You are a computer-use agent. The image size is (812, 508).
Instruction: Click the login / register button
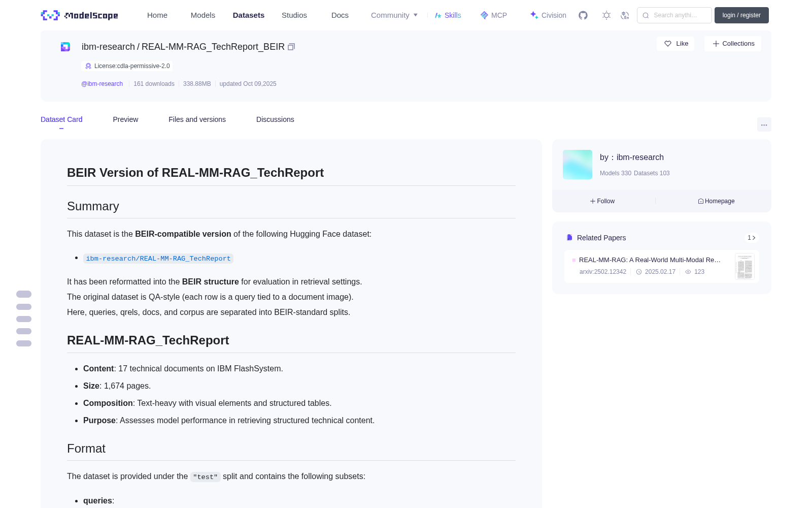pos(741,15)
